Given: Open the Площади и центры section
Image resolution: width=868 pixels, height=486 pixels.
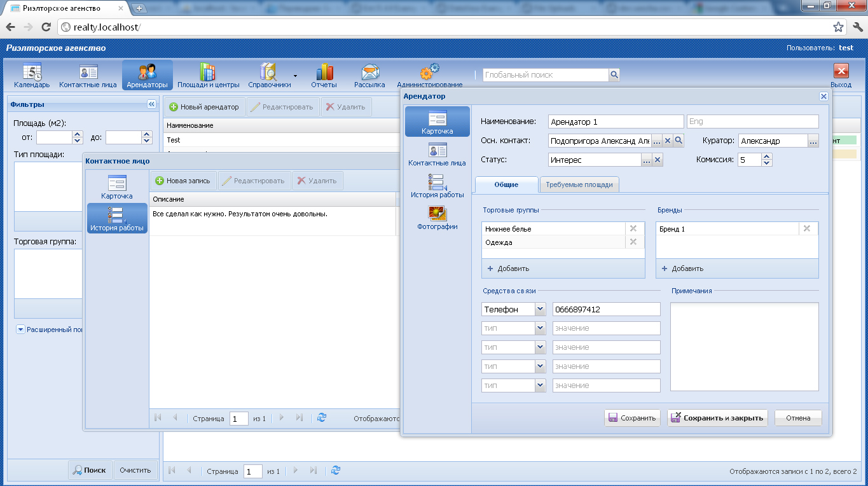Looking at the screenshot, I should (x=208, y=76).
